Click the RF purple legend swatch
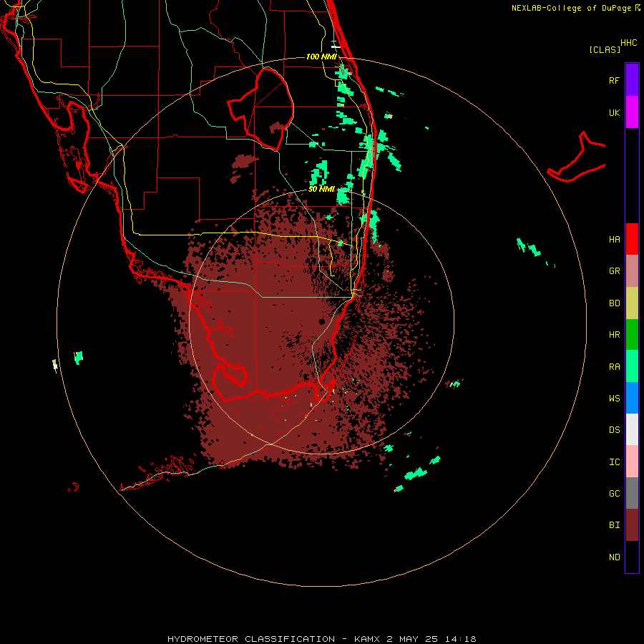Screen dimensions: 644x644 pos(632,80)
